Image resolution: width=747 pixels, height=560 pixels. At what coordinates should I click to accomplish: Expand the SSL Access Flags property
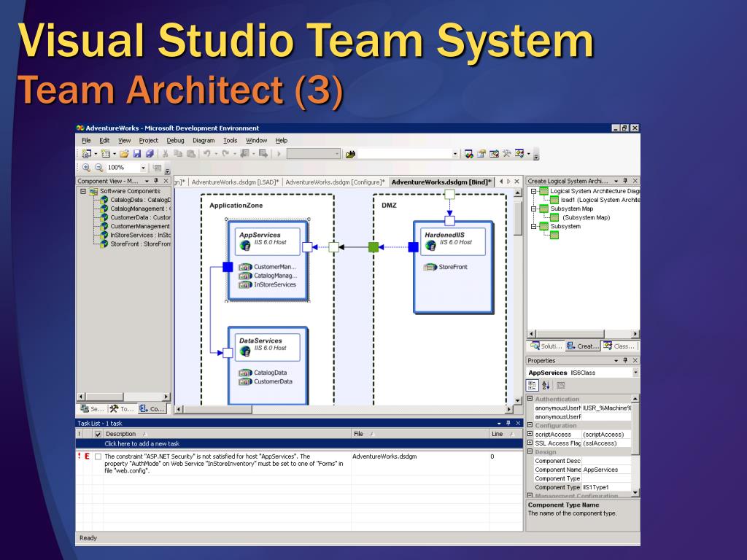[x=530, y=443]
